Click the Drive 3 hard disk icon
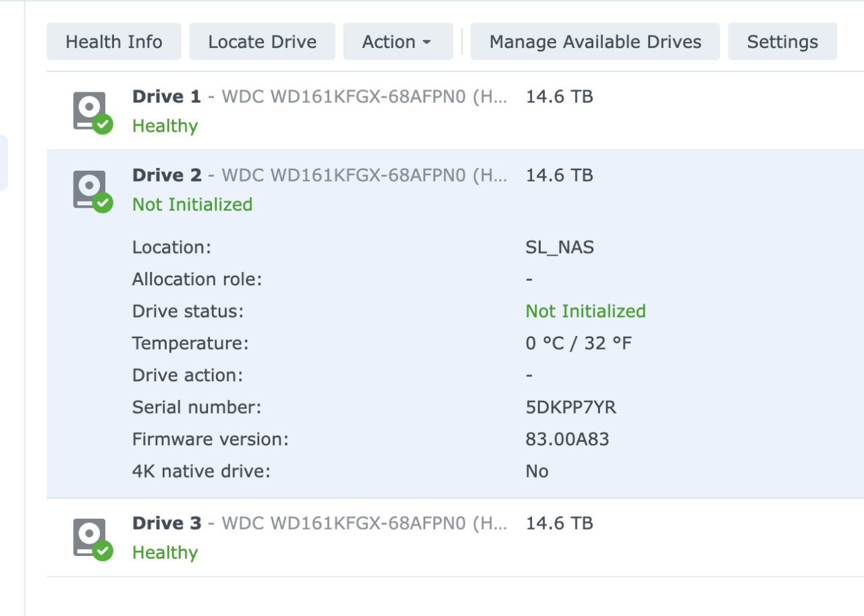This screenshot has width=864, height=616. pos(90,538)
